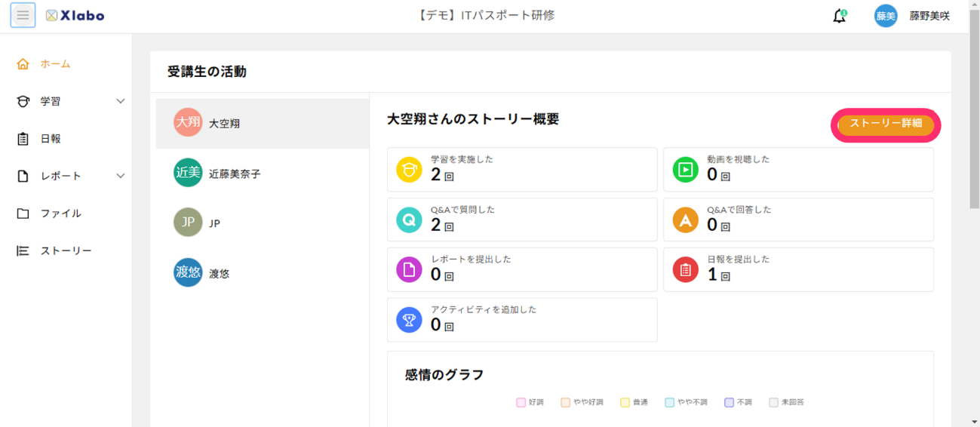The width and height of the screenshot is (980, 427).
Task: Click the red 日報を提出した clipboard icon
Action: coord(685,269)
